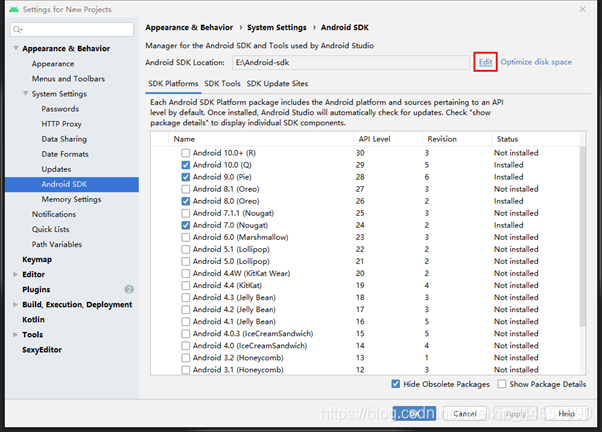Uncheck the Android 10.0 (Q) checkbox
The height and width of the screenshot is (432, 602).
click(185, 165)
